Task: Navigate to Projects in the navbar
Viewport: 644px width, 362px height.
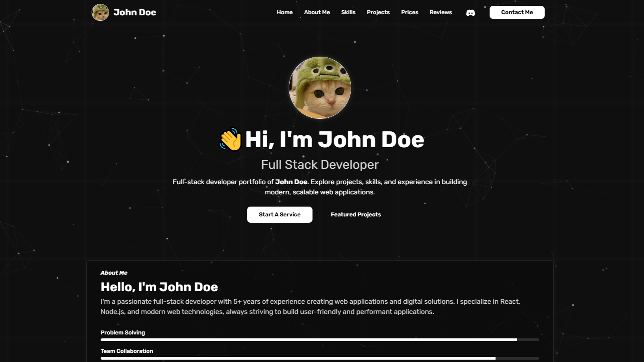Action: point(378,12)
